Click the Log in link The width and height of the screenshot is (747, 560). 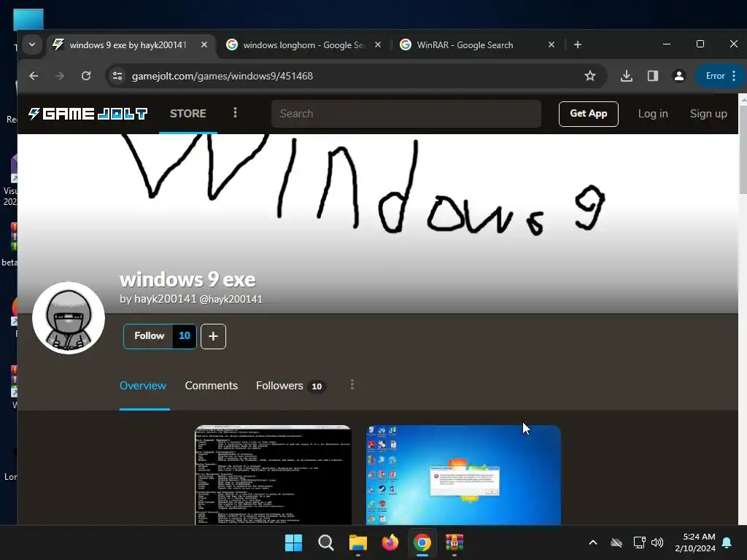[x=653, y=114]
